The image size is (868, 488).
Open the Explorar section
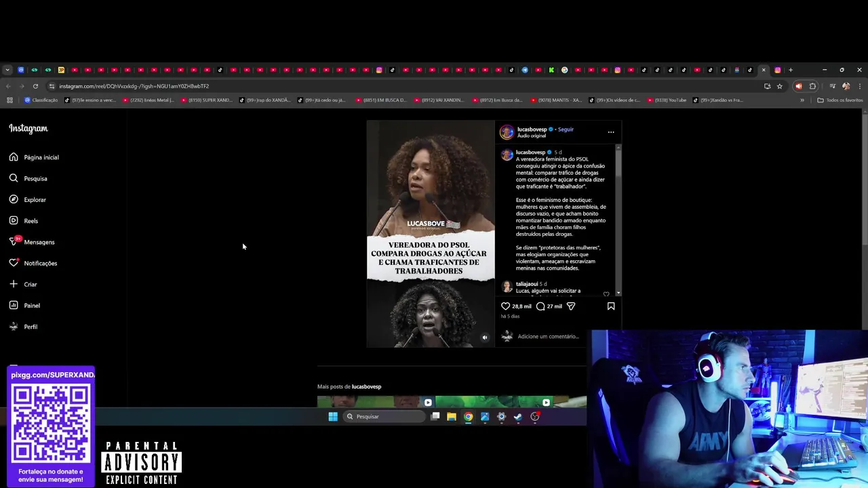[28, 199]
